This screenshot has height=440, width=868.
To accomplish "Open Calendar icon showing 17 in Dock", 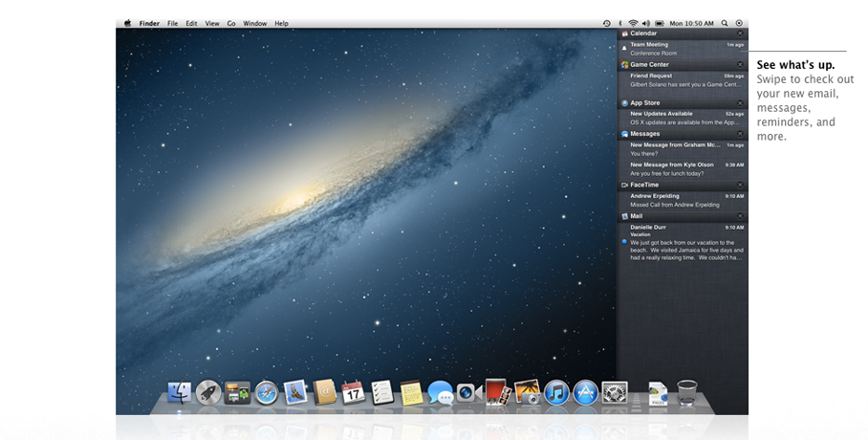I will click(353, 392).
